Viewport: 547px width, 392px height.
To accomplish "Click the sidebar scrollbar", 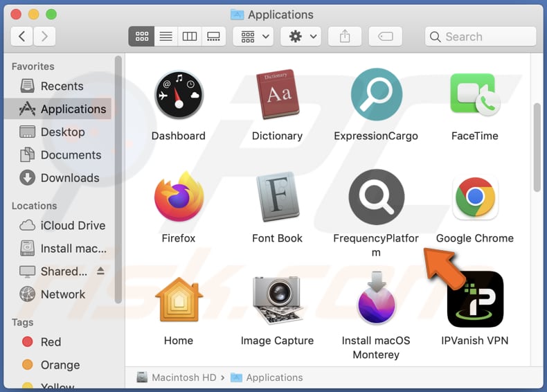I will pos(118,179).
